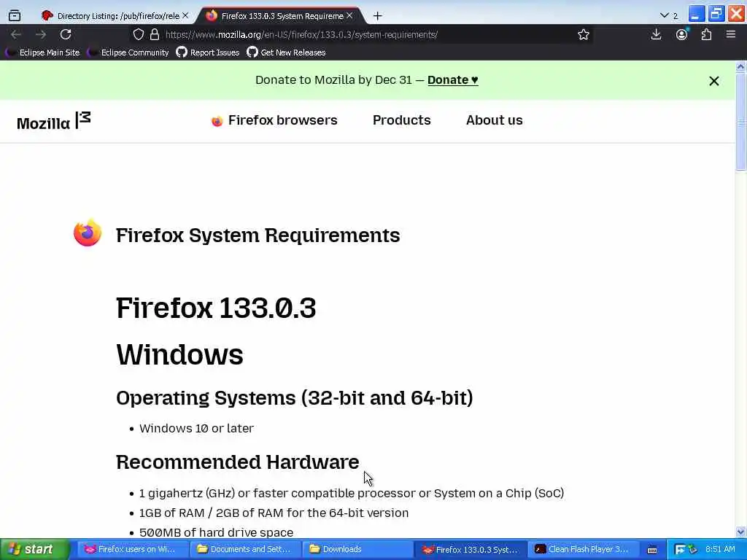Go back with the back arrow button
The image size is (747, 560).
tap(16, 34)
